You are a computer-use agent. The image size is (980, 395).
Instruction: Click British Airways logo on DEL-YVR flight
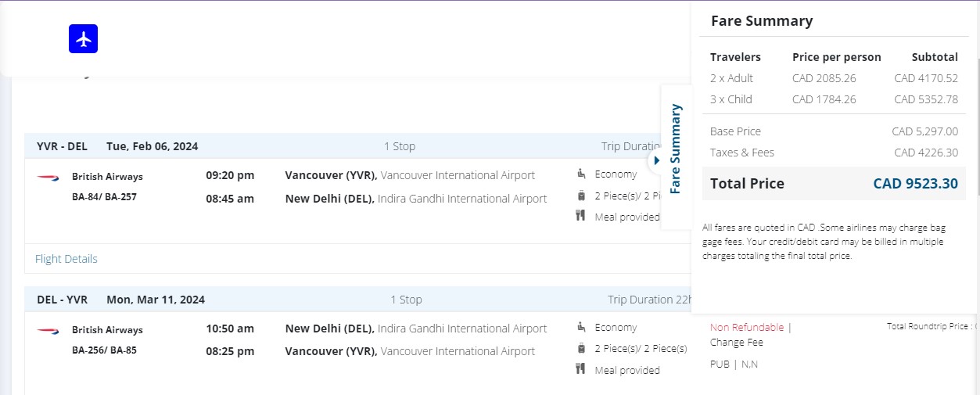48,331
